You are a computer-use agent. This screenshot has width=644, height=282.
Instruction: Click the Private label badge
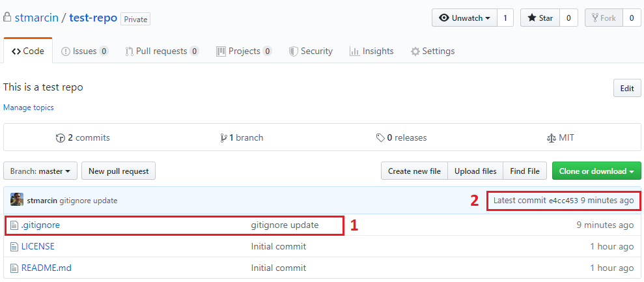135,19
